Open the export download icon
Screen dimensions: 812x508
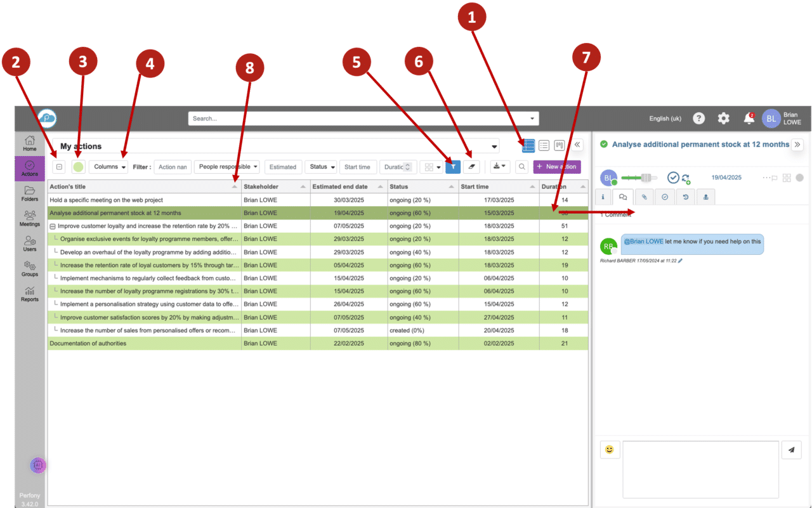(499, 166)
